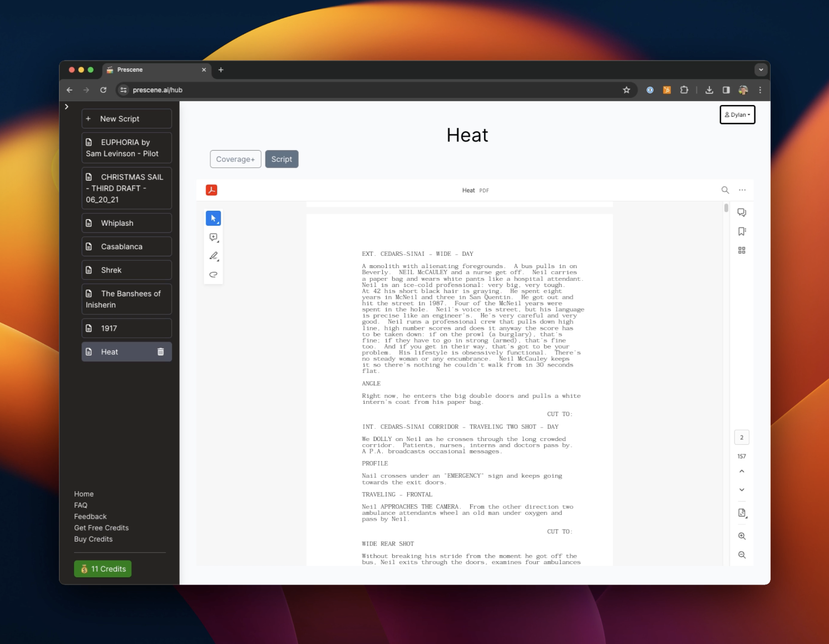Viewport: 829px width, 644px height.
Task: Open the Casablanca script
Action: [x=127, y=246]
